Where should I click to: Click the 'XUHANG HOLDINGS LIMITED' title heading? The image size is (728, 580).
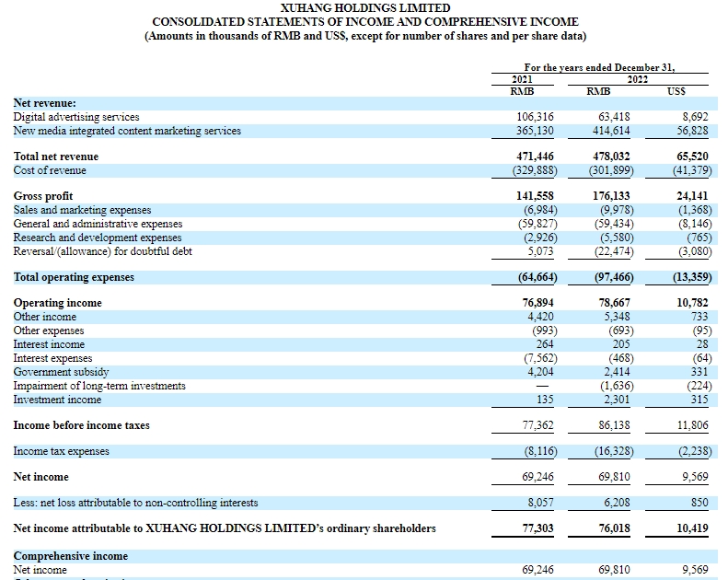coord(365,8)
